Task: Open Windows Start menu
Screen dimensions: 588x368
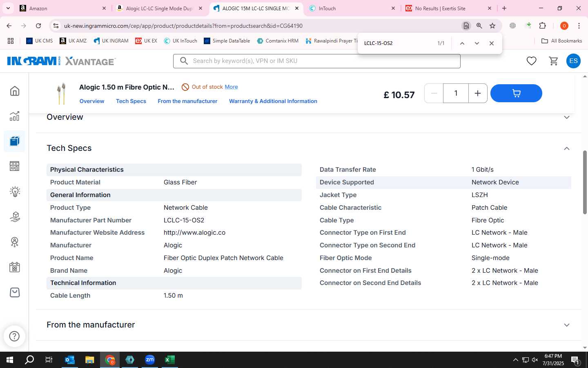Action: click(x=10, y=360)
